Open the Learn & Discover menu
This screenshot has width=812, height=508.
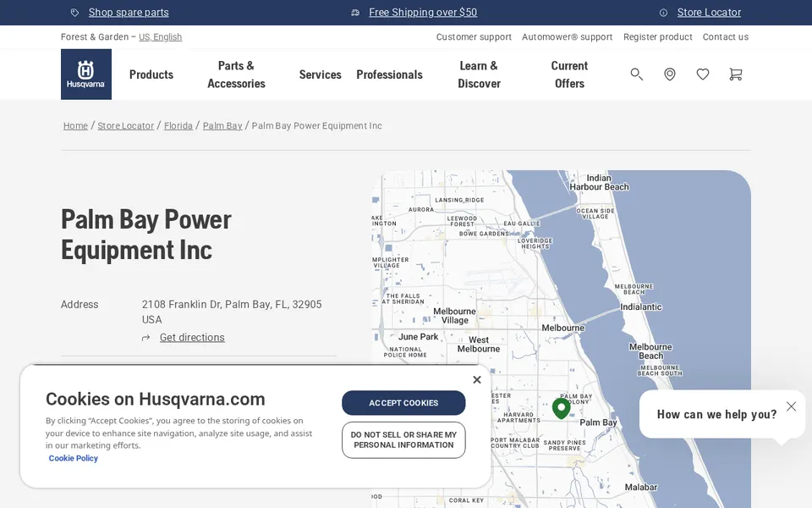click(479, 75)
